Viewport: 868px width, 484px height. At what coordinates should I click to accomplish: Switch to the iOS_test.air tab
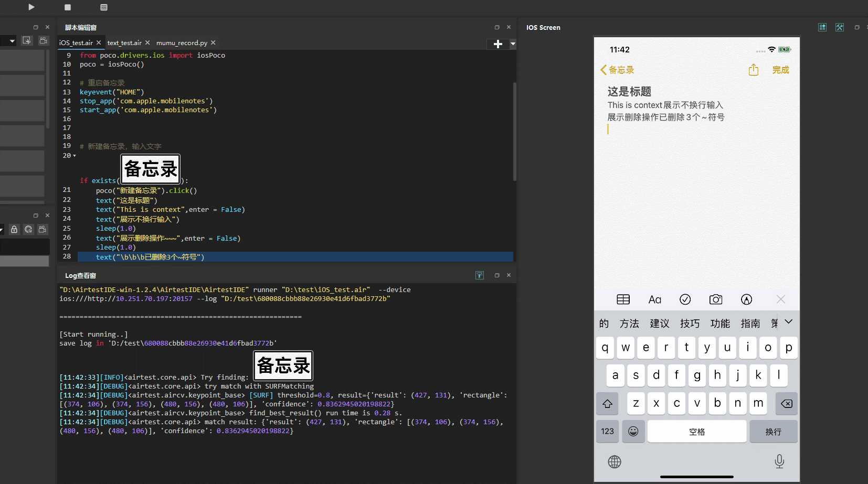pyautogui.click(x=76, y=43)
